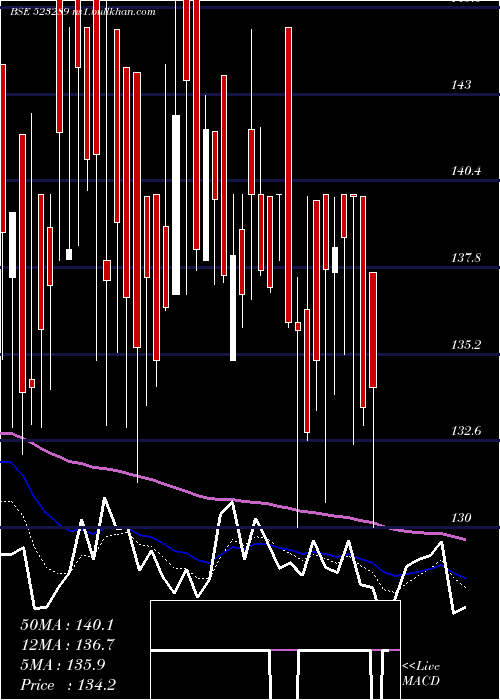Click the 140.4 price axis label
This screenshot has height=700, width=500.
coord(467,171)
